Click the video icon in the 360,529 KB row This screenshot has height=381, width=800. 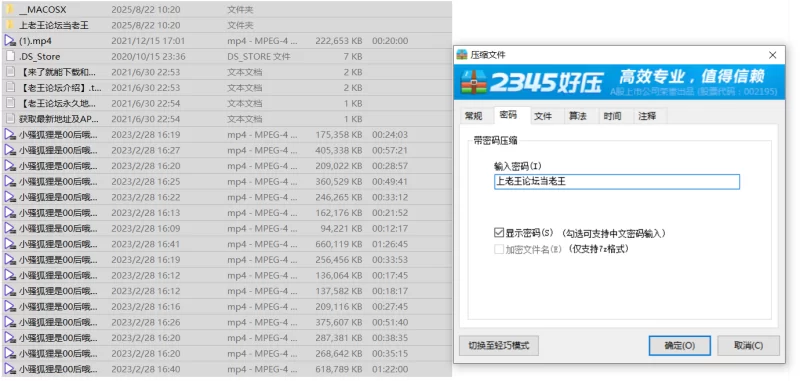pos(10,182)
